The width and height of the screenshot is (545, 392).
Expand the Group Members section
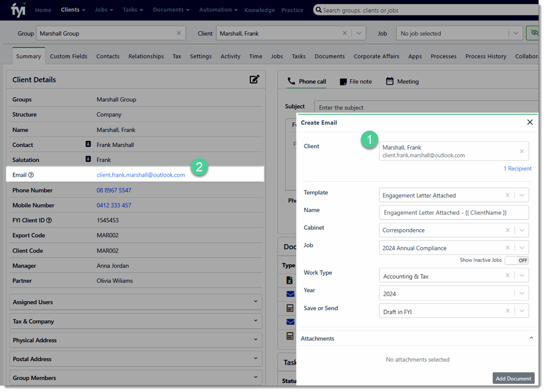pos(136,378)
